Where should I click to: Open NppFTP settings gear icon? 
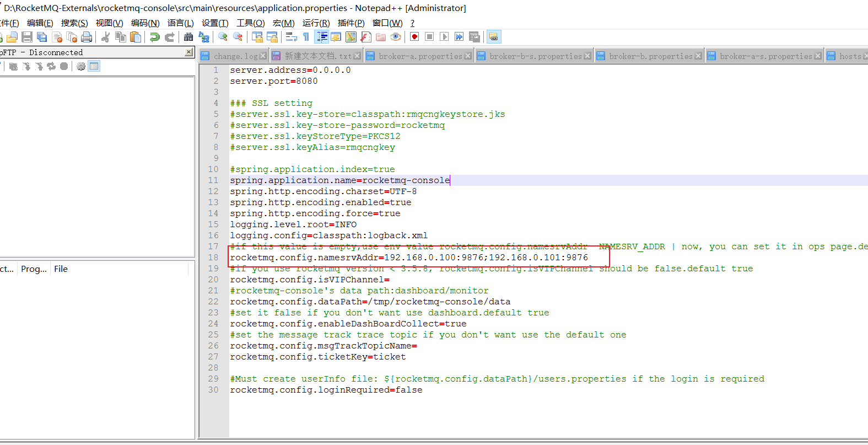point(81,66)
